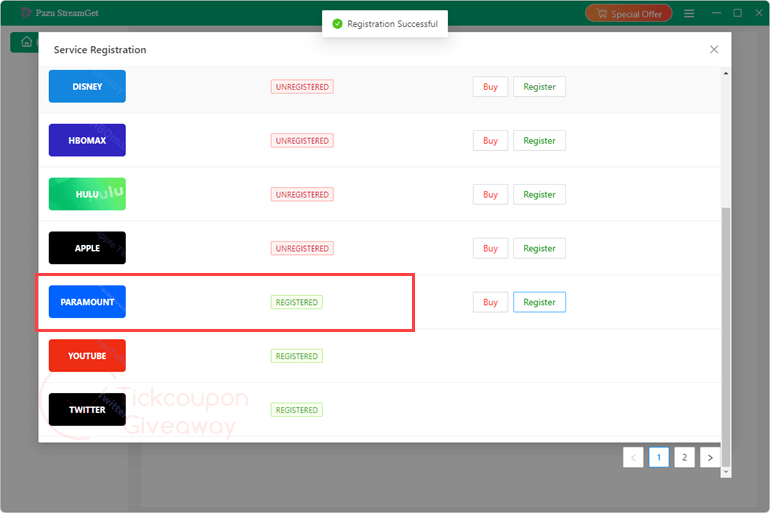Open the hamburger menu in title bar
The image size is (770, 513).
tap(689, 14)
